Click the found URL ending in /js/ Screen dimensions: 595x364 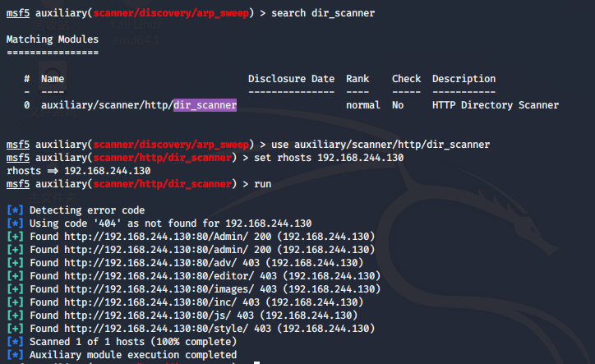[x=147, y=316]
